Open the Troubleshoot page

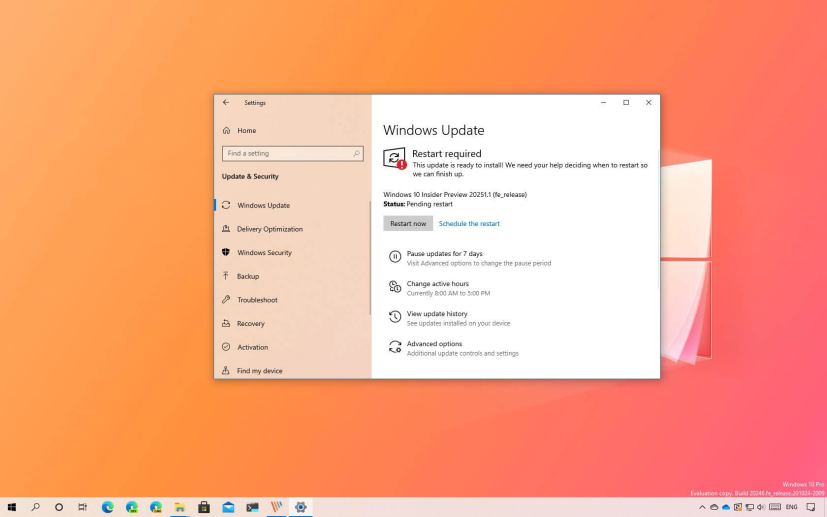pyautogui.click(x=257, y=300)
